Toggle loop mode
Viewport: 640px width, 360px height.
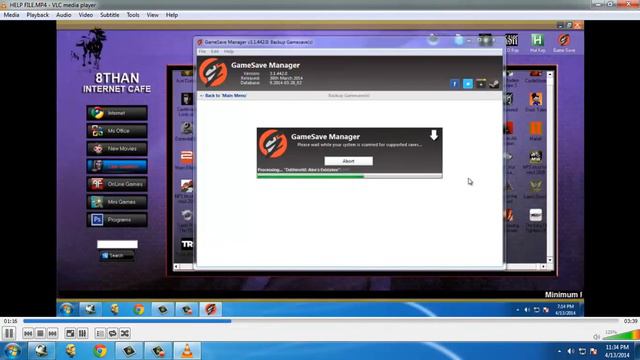pyautogui.click(x=112, y=333)
